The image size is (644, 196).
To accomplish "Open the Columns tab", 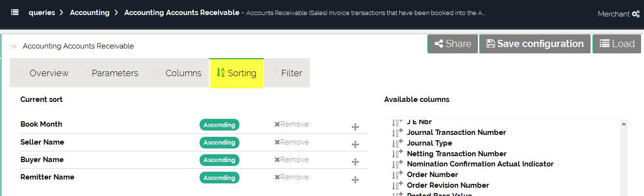I will (178, 73).
